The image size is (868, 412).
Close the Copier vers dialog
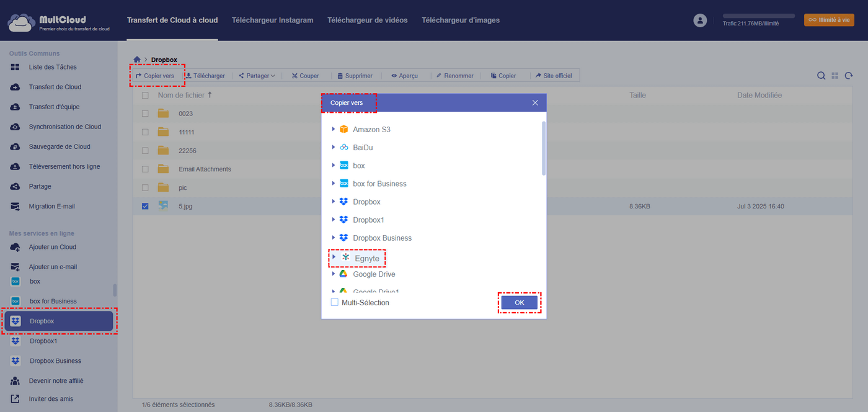tap(535, 102)
